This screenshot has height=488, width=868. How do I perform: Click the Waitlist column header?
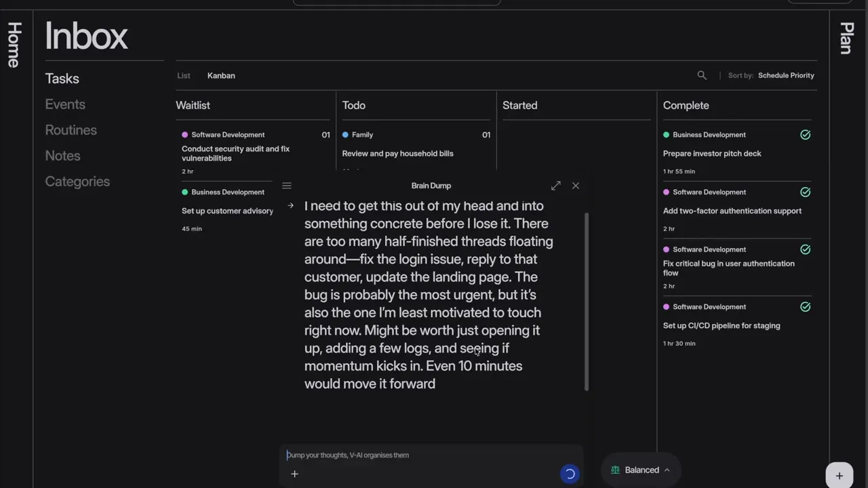tap(193, 105)
